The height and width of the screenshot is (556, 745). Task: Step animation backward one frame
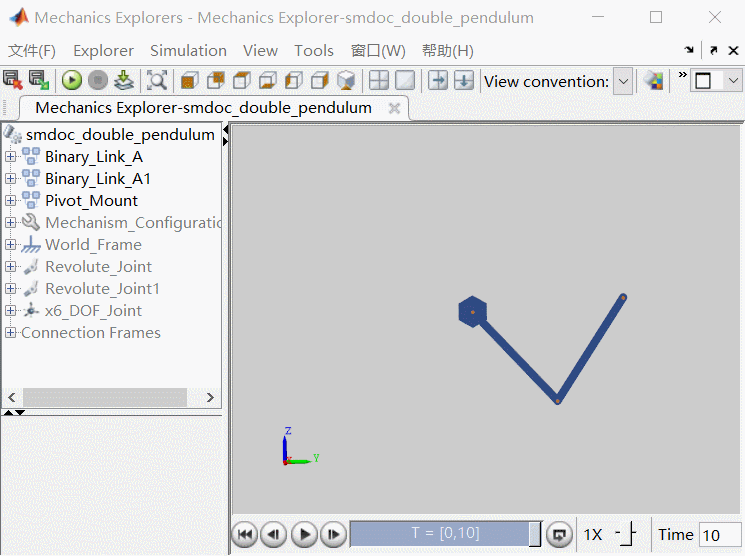click(x=274, y=535)
